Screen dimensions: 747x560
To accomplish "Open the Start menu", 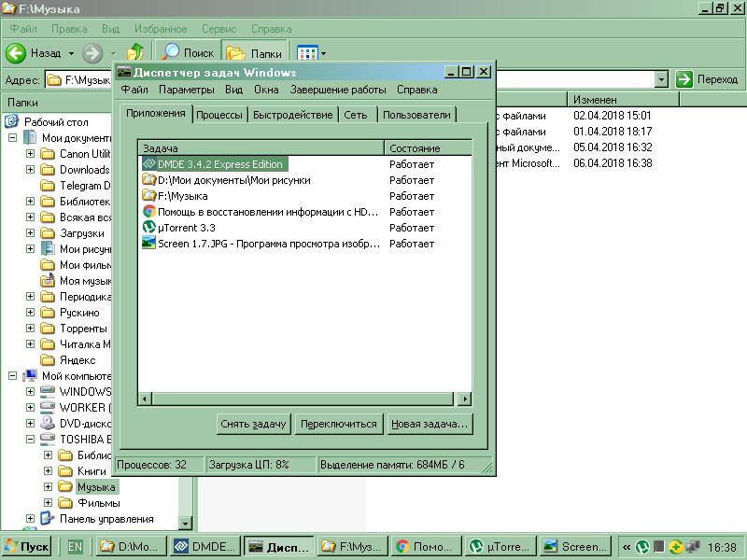I will click(x=27, y=547).
